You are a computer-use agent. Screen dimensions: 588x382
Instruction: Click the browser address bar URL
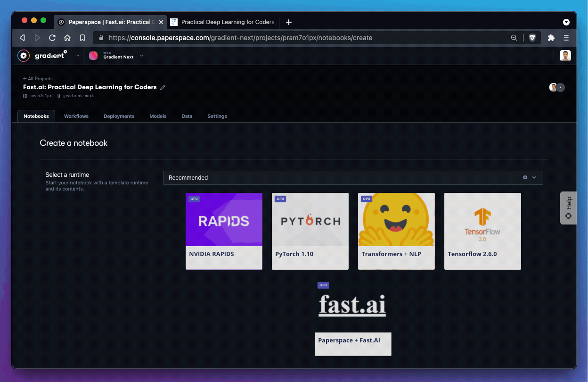pos(240,38)
